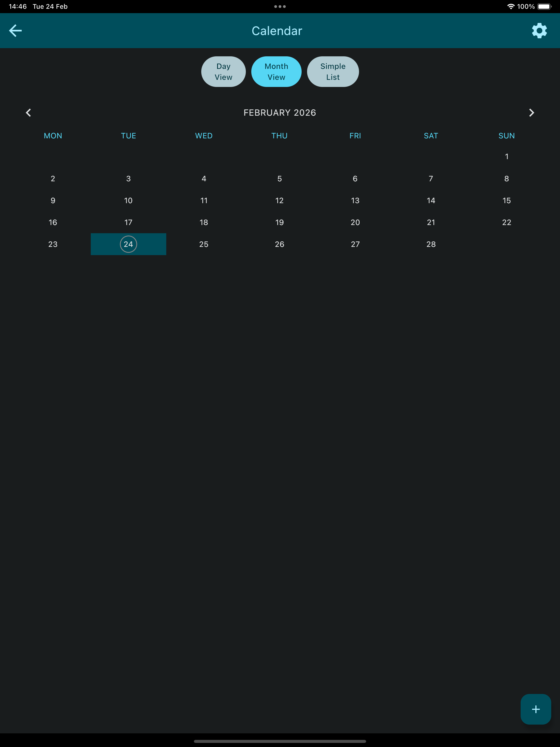This screenshot has width=560, height=747.
Task: Open calendar settings gear
Action: point(539,31)
